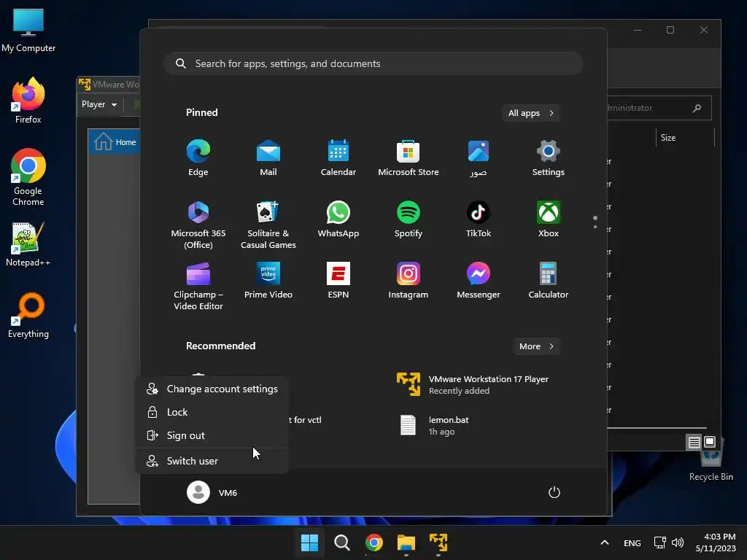This screenshot has width=747, height=560.
Task: Click Change account settings
Action: click(212, 389)
